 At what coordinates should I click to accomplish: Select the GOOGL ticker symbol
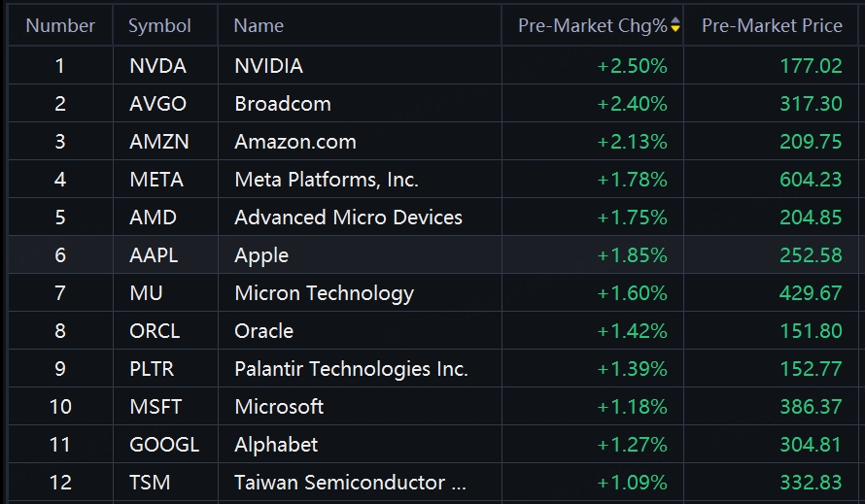click(164, 445)
